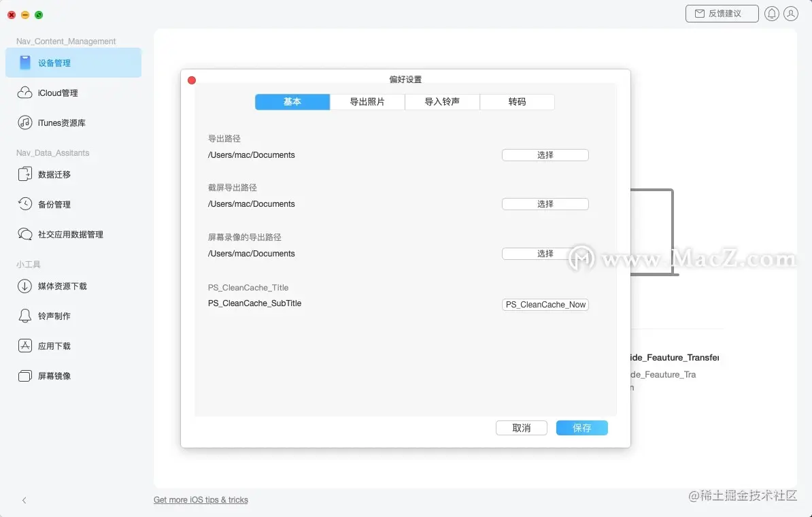Image resolution: width=812 pixels, height=517 pixels.
Task: Click the iCloud管理 cloud icon
Action: click(25, 93)
